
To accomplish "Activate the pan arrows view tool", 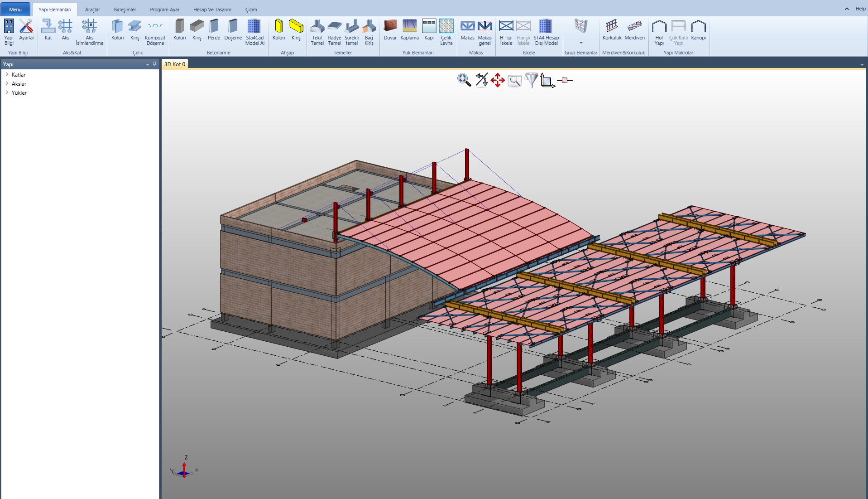I will tap(498, 81).
